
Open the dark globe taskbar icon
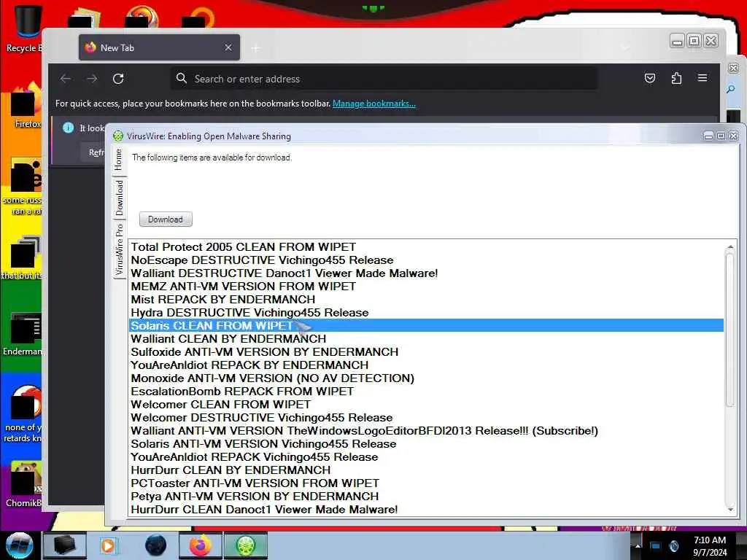156,545
